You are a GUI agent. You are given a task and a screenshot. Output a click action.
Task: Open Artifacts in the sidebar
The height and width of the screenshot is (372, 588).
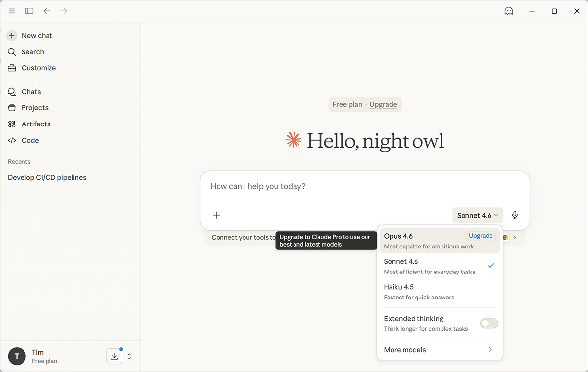pyautogui.click(x=36, y=124)
